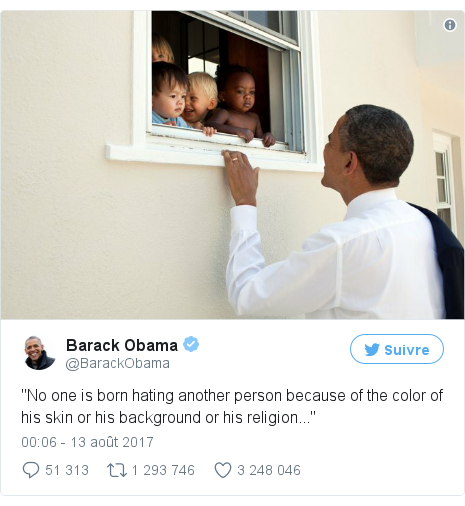Screen dimensions: 465x506
Task: Click the Twitter bird icon in Suivre
Action: pyautogui.click(x=372, y=350)
